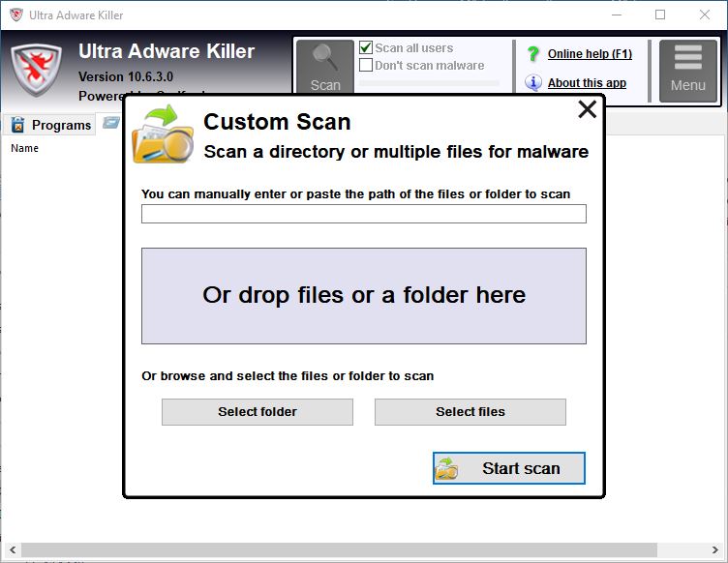
Task: Click the Name column header
Action: click(24, 148)
